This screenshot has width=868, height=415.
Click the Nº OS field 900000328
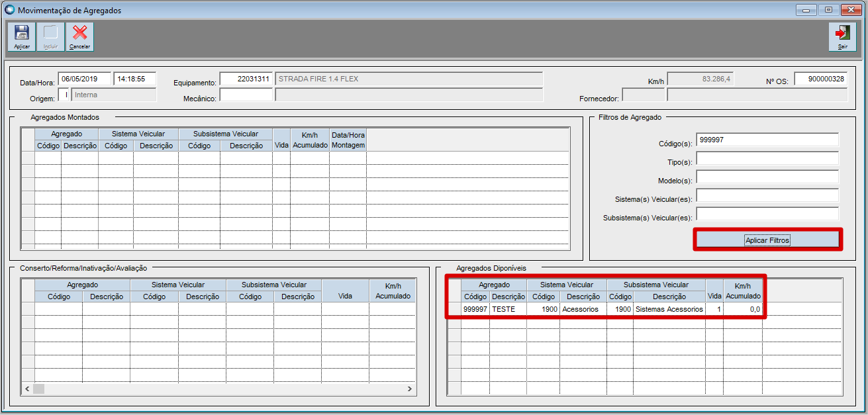(x=820, y=79)
